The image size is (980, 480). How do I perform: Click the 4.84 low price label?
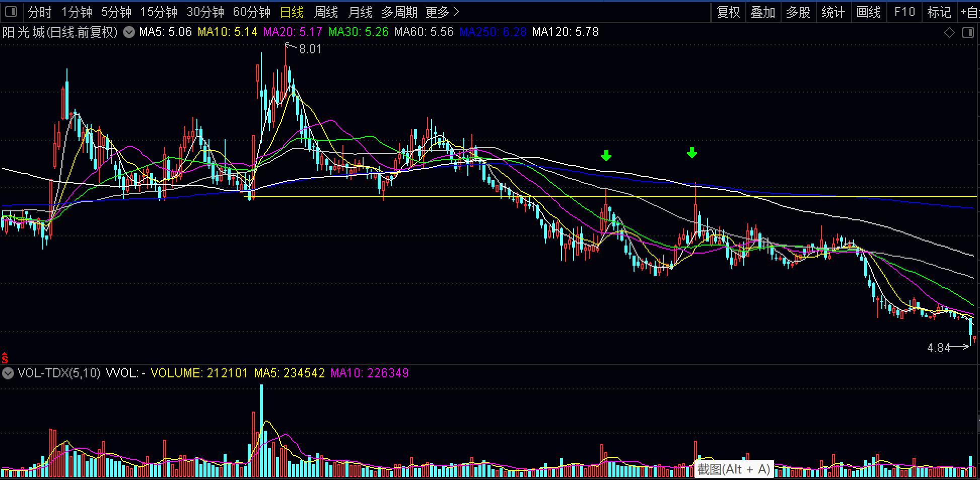tap(938, 348)
